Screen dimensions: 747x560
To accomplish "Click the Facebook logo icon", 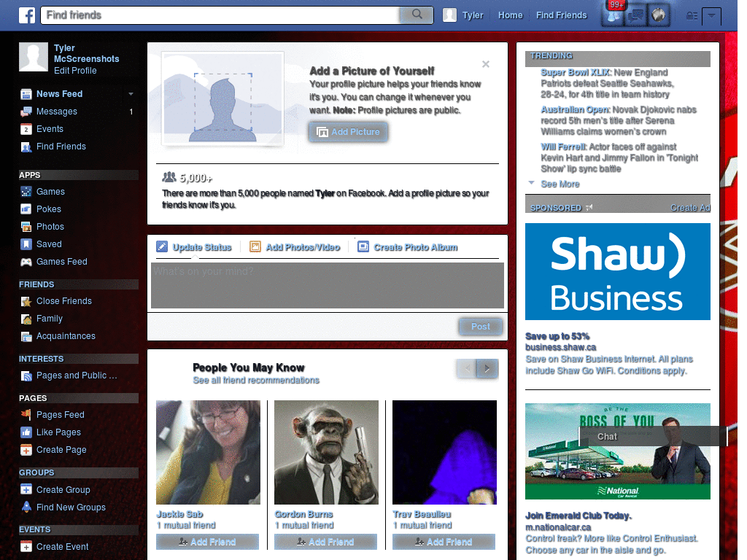I will [x=27, y=15].
